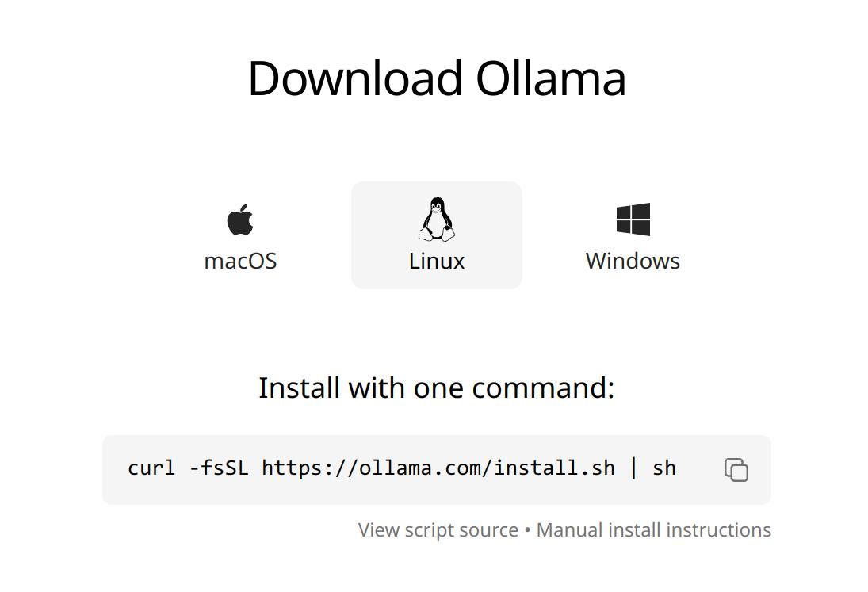Click empty space left of the copy icon
Screen dimensions: 868x592
click(700, 469)
